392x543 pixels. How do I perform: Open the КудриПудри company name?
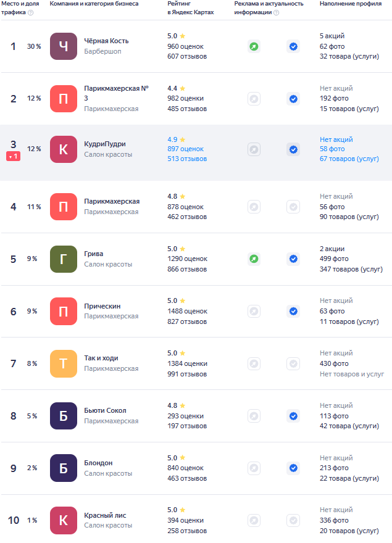(x=105, y=144)
